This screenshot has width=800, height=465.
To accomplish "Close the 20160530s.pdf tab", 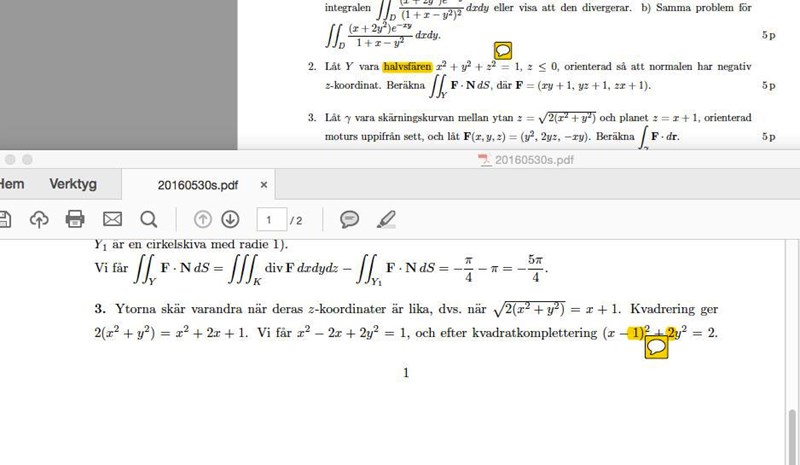I will tap(264, 185).
